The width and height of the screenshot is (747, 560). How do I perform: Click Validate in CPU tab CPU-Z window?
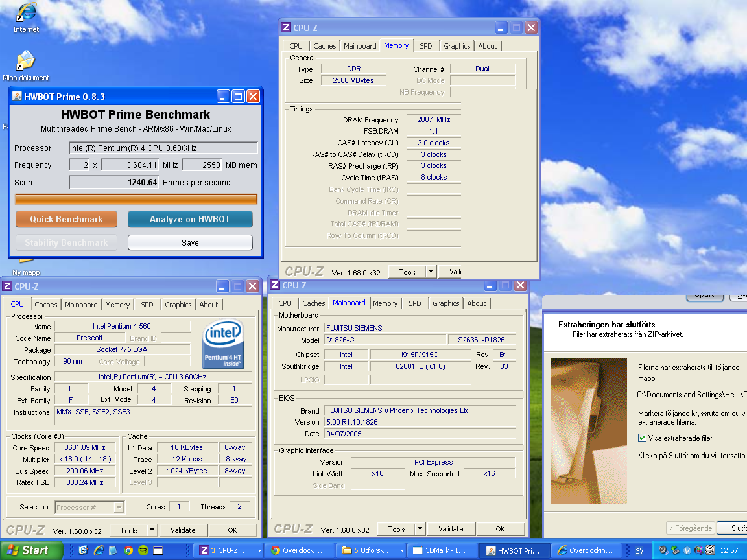click(183, 530)
